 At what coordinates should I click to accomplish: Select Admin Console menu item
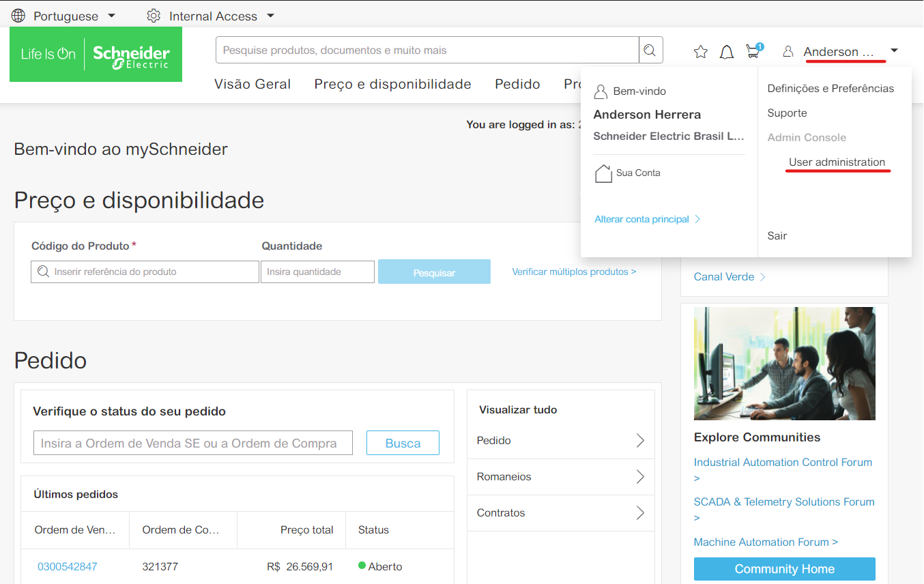coord(807,137)
